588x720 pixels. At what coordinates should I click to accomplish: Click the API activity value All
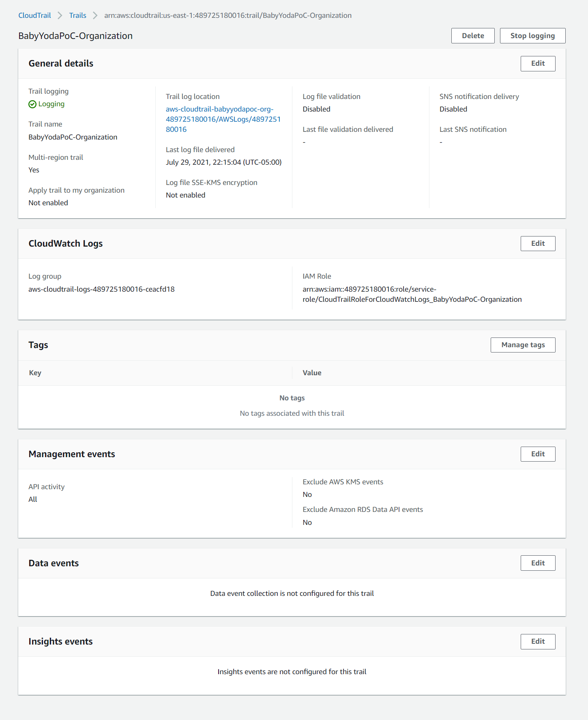32,499
